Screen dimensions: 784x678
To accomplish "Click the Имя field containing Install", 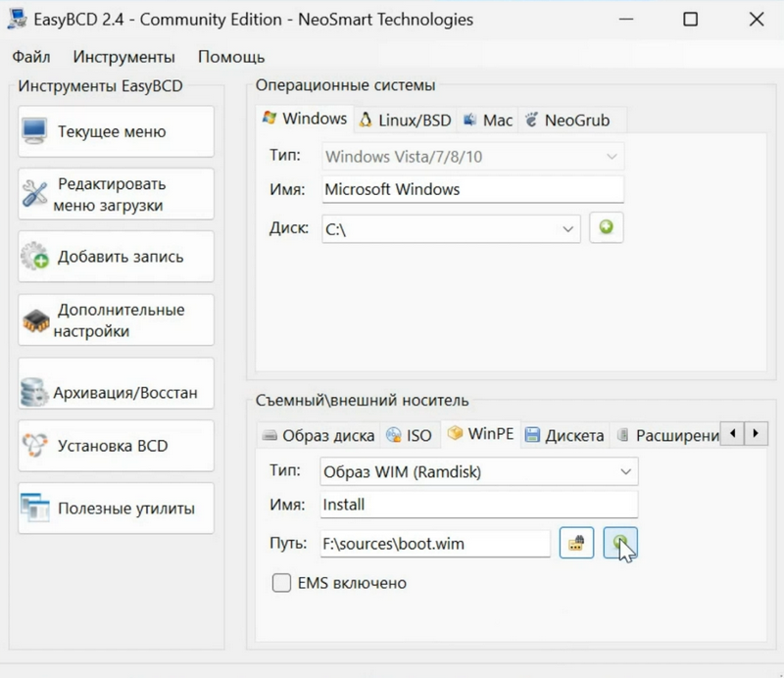I will coord(478,505).
